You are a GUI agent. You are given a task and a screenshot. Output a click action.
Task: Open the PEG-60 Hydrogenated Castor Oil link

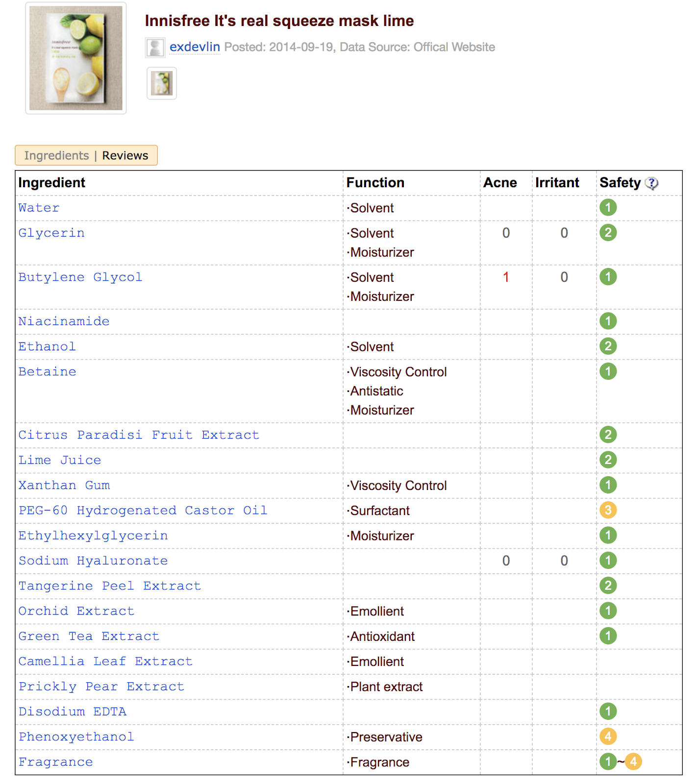click(x=143, y=511)
